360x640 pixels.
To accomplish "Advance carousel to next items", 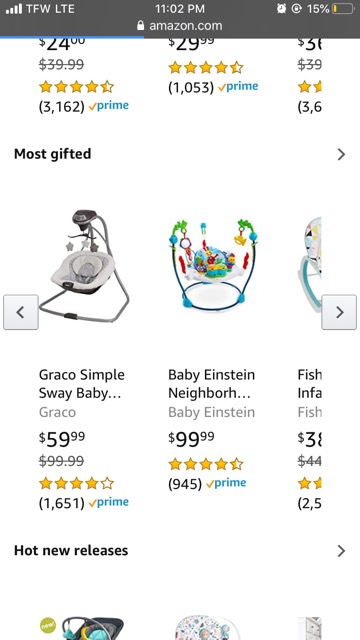I will [339, 312].
